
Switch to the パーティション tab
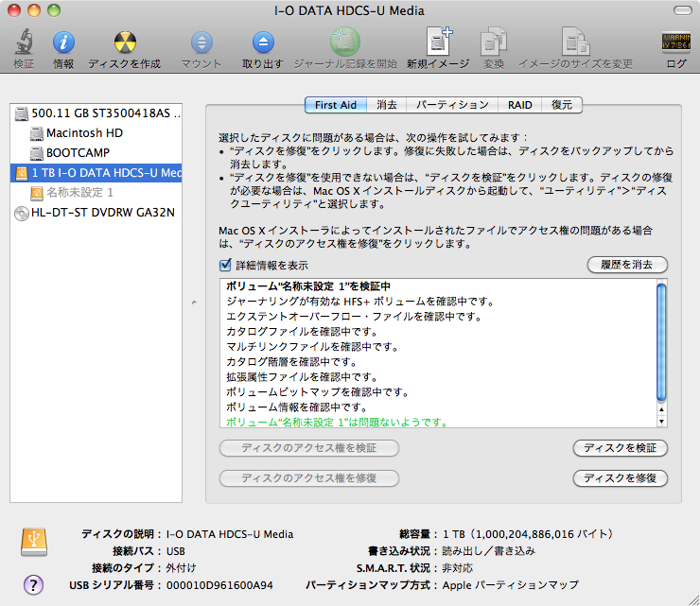[452, 105]
